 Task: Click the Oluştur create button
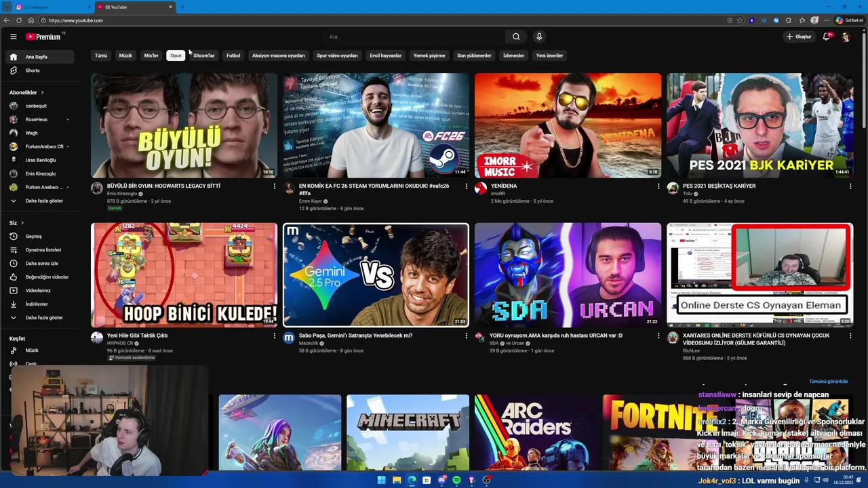(x=799, y=37)
